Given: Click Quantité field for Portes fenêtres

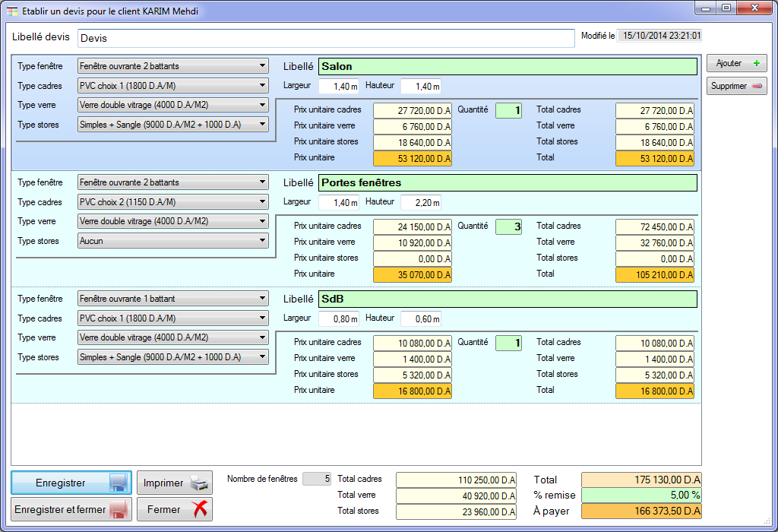Looking at the screenshot, I should pyautogui.click(x=509, y=226).
